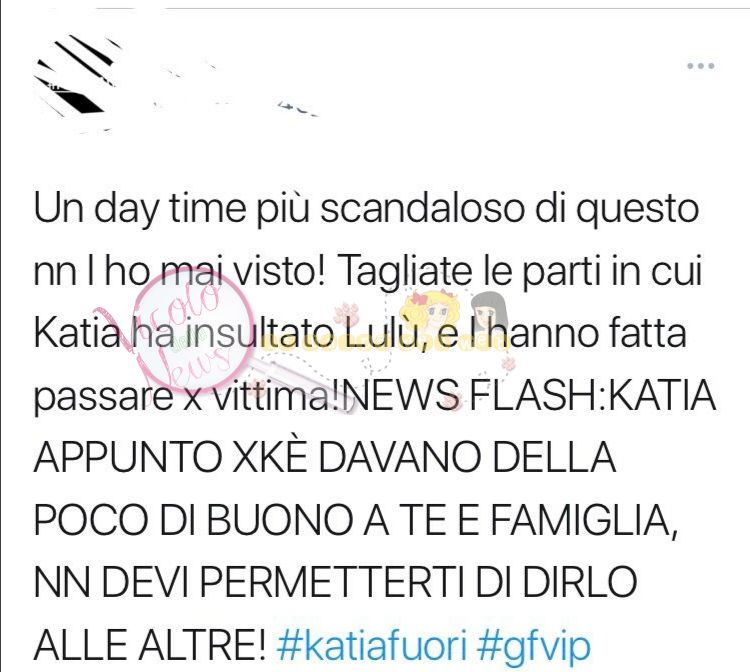Click the phrase "NN DEVI PERMETTERTI"
750x672 pixels.
250,583
